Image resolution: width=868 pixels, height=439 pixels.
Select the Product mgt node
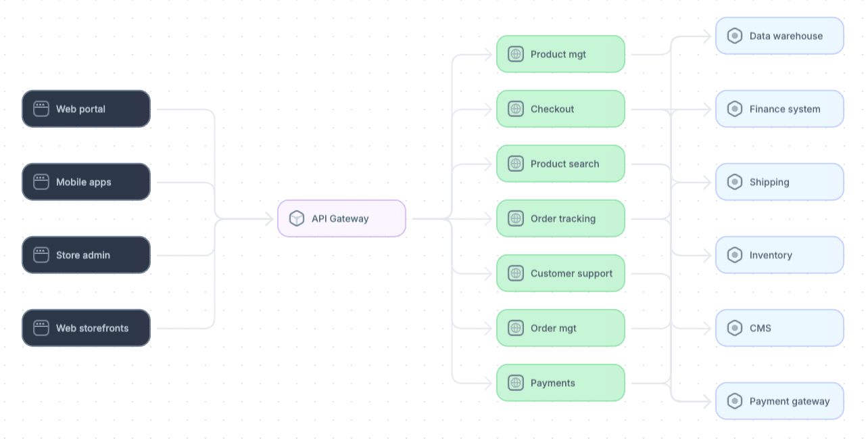pos(560,54)
